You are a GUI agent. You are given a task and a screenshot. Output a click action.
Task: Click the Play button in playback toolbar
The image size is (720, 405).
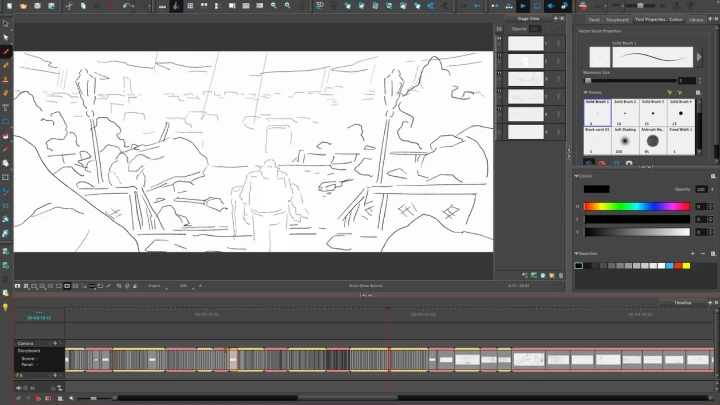click(522, 6)
